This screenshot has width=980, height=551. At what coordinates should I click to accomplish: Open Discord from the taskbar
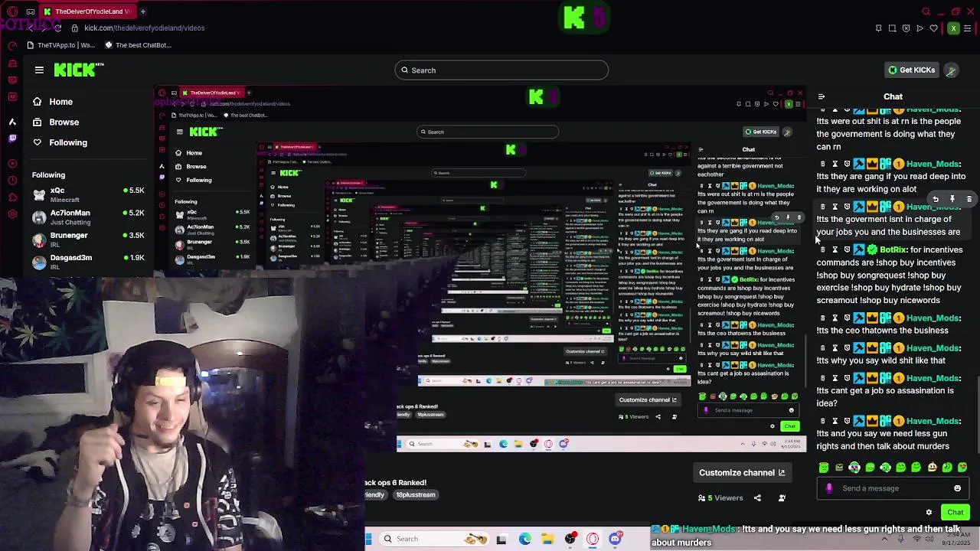point(616,539)
